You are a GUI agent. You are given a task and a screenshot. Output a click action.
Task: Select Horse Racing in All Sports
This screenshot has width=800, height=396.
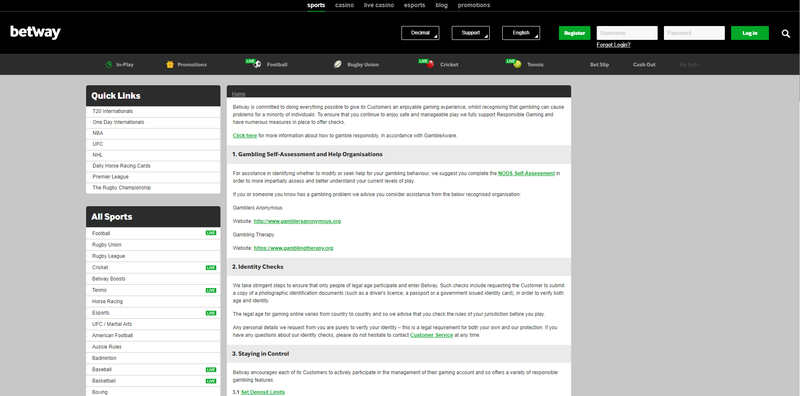pyautogui.click(x=153, y=302)
